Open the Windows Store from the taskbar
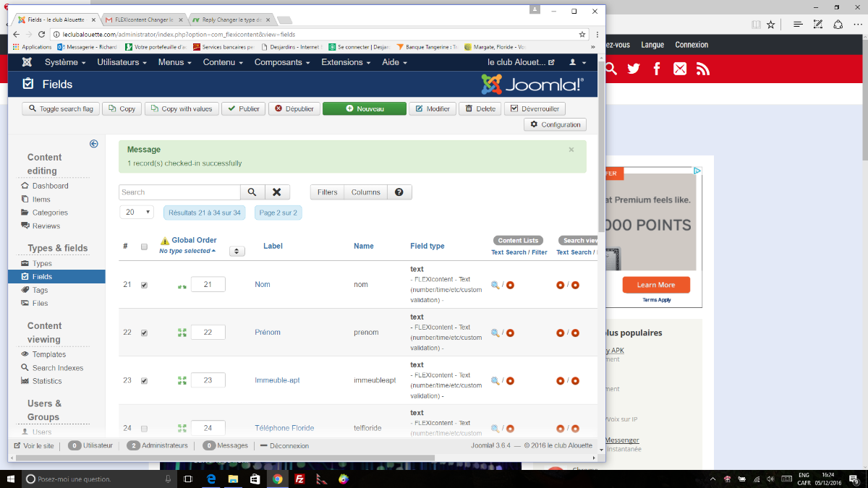Image resolution: width=868 pixels, height=488 pixels. (x=255, y=479)
